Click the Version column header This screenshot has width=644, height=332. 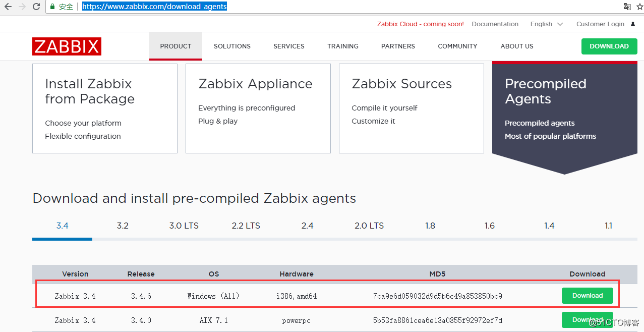[75, 274]
